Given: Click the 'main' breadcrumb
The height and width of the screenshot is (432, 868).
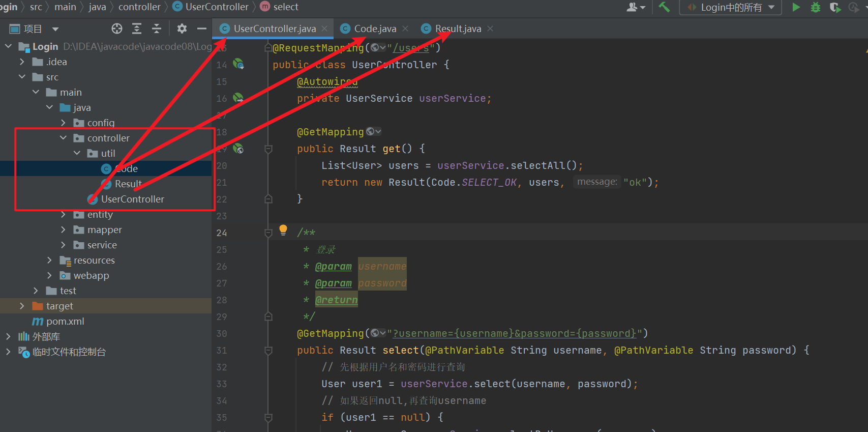Looking at the screenshot, I should click(65, 7).
